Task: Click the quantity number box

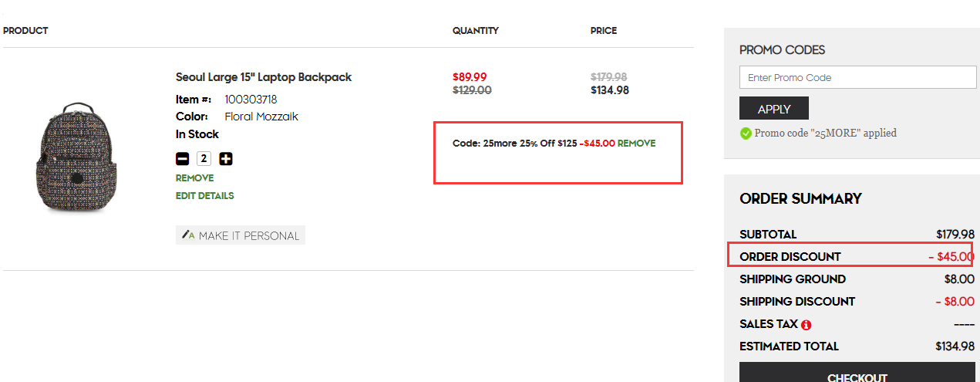Action: pyautogui.click(x=204, y=159)
